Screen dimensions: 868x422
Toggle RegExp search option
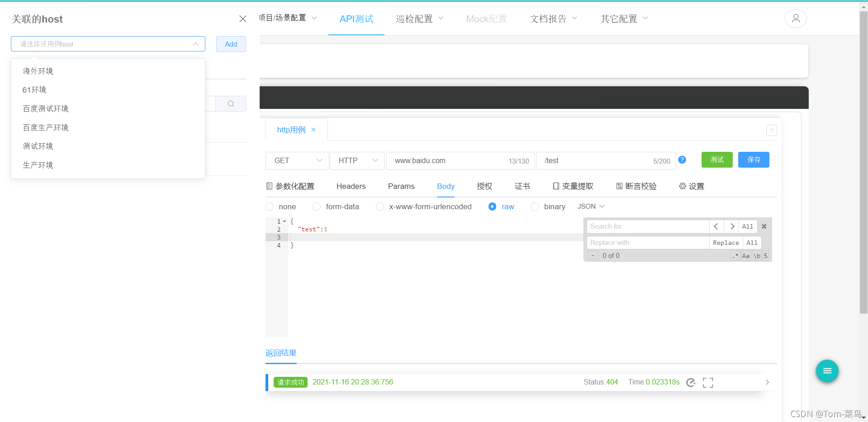pyautogui.click(x=735, y=256)
